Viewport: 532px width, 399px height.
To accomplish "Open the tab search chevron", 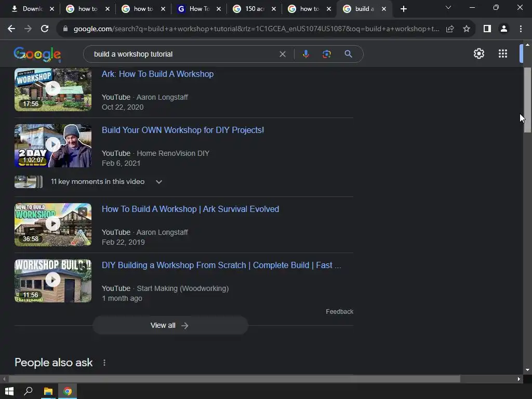I will point(448,7).
